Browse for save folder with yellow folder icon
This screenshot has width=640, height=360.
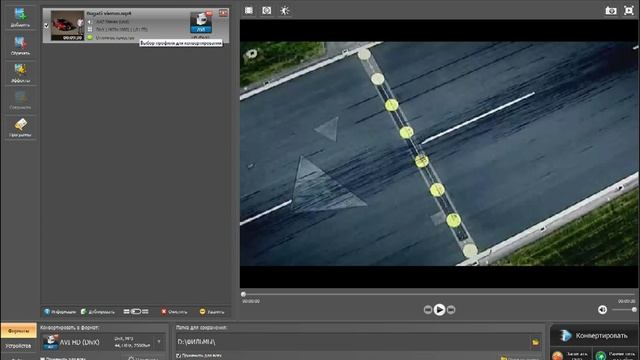point(535,342)
